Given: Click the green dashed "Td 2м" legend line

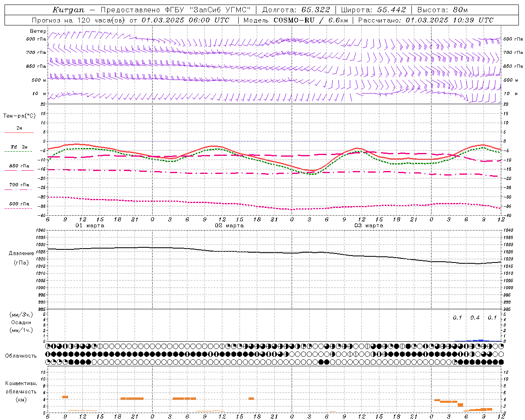Looking at the screenshot, I should click(x=18, y=152).
